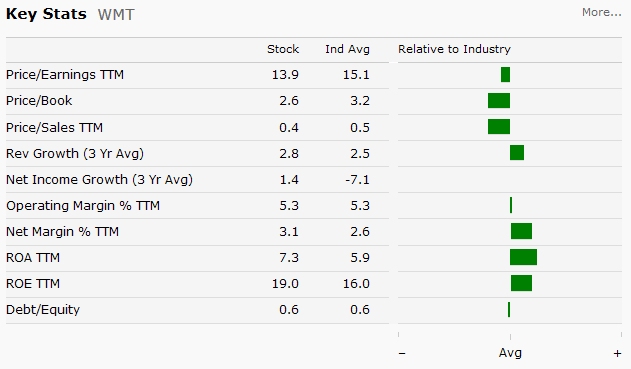The width and height of the screenshot is (631, 369).
Task: Select the ROE TTM stock value 19.0
Action: pos(285,284)
